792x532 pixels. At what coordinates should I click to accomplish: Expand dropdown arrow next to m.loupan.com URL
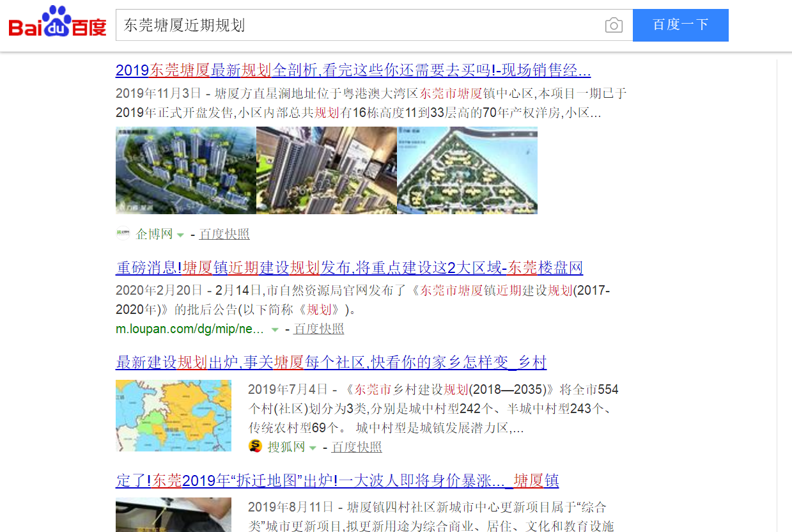275,330
